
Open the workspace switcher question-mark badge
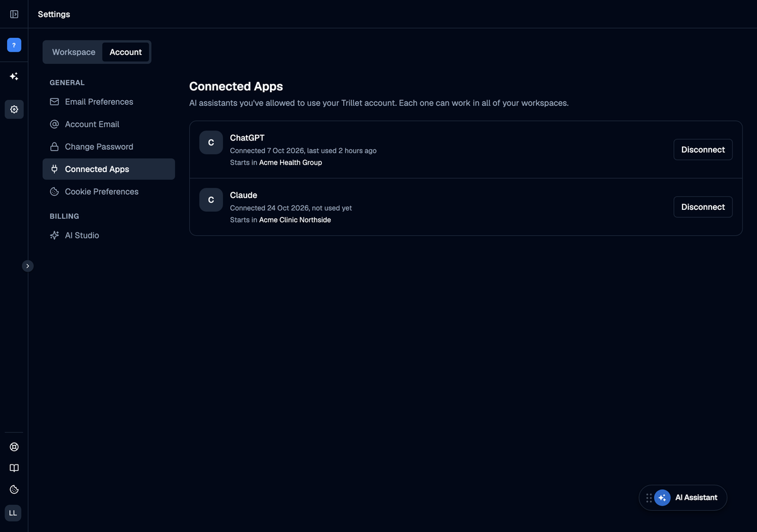pyautogui.click(x=14, y=45)
